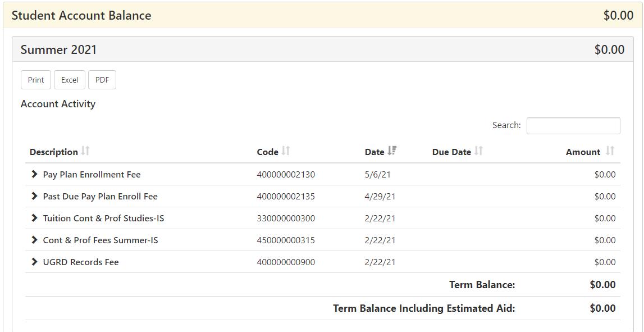This screenshot has width=644, height=332.
Task: Download account activity as PDF
Action: 102,80
